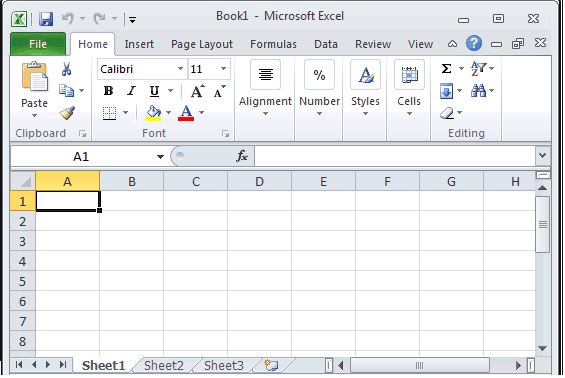This screenshot has width=565, height=378.
Task: Click the Insert Function fx icon
Action: (x=242, y=156)
